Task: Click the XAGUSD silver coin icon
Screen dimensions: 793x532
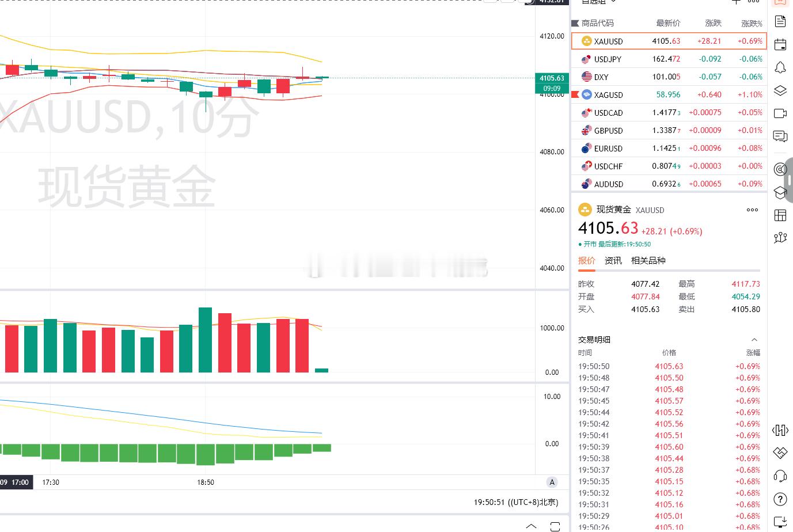Action: [x=586, y=94]
